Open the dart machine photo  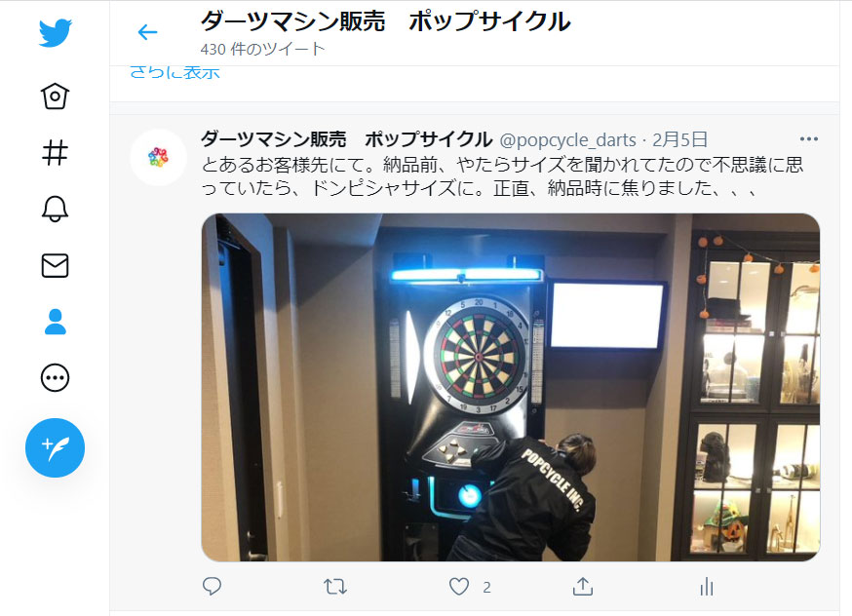click(510, 387)
